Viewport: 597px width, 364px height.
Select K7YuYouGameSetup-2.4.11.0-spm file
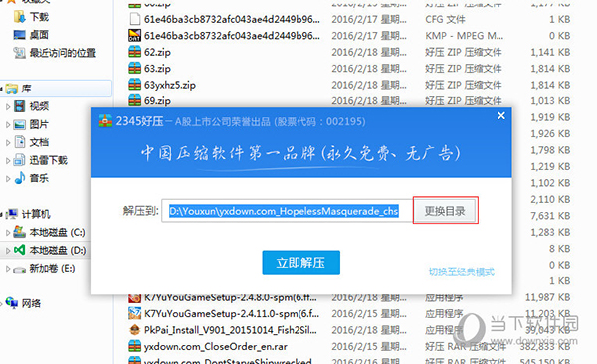232,313
